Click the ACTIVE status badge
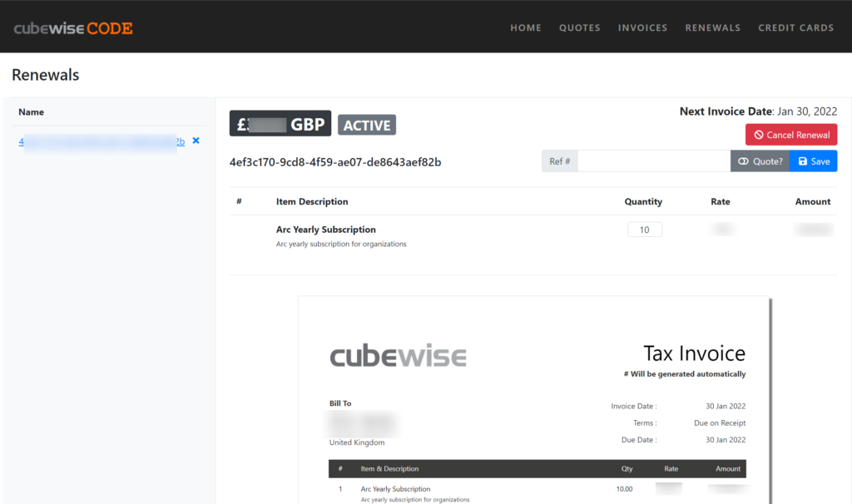Viewport: 852px width, 504px height. [367, 126]
